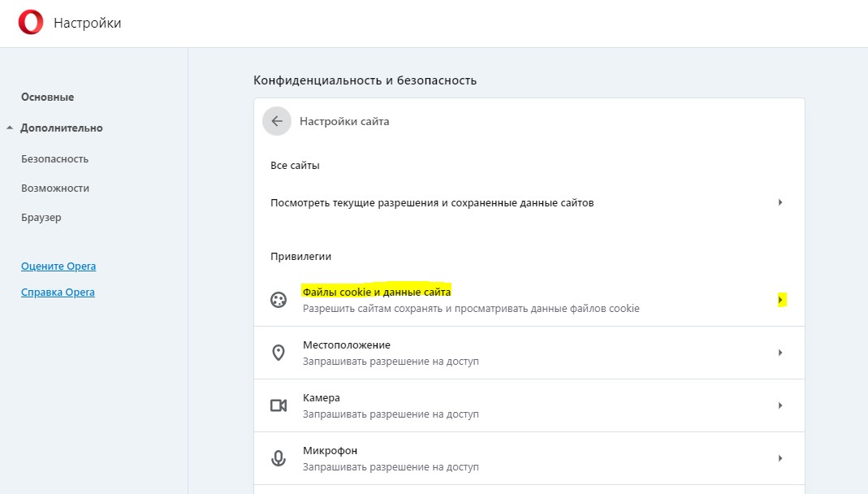Go back using the arrow beside Настройки сайта
868x494 pixels.
click(x=277, y=121)
